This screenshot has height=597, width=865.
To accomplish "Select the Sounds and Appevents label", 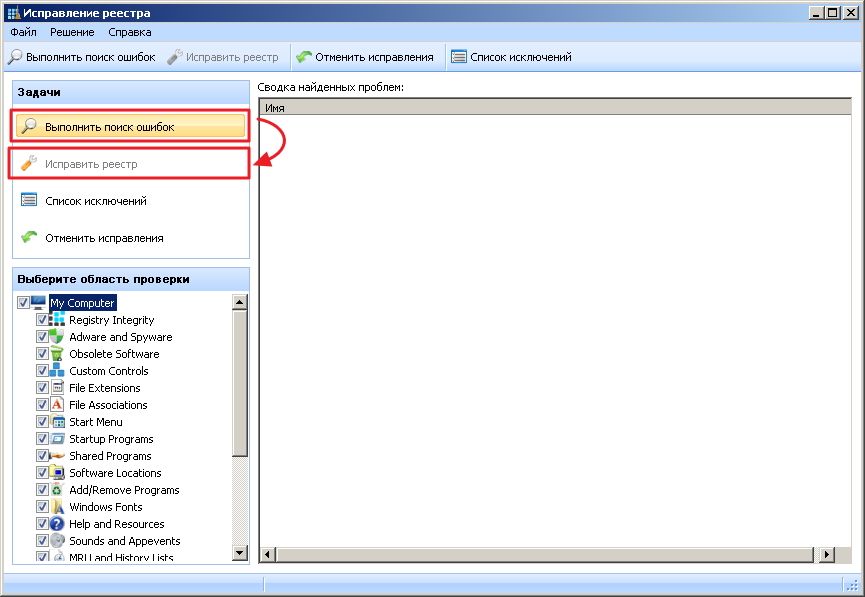I will [x=125, y=540].
